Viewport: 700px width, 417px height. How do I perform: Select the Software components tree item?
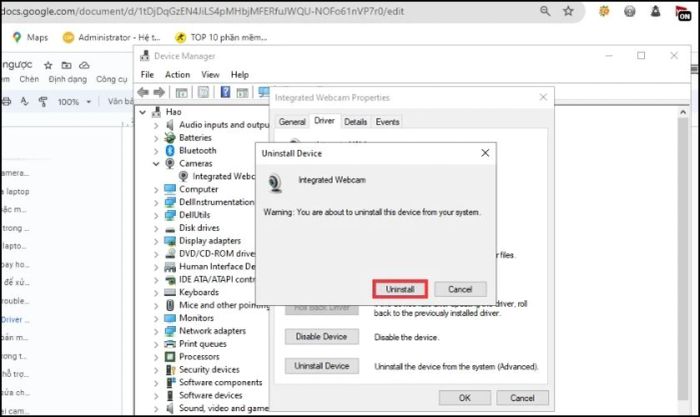pos(221,383)
